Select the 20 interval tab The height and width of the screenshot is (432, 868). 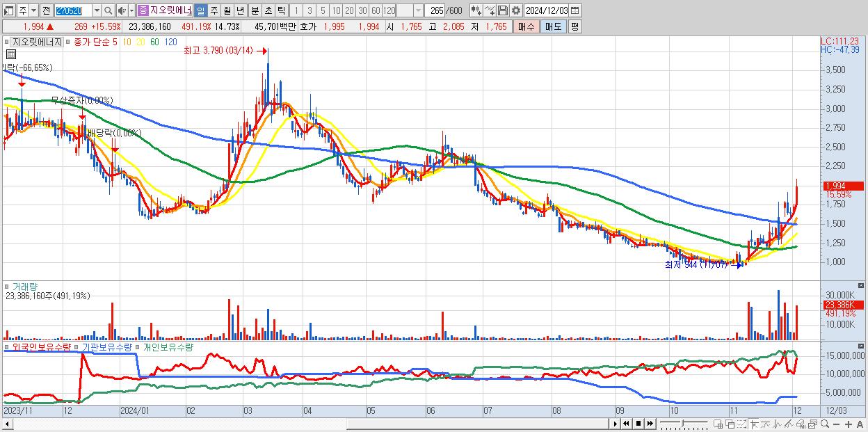point(349,10)
